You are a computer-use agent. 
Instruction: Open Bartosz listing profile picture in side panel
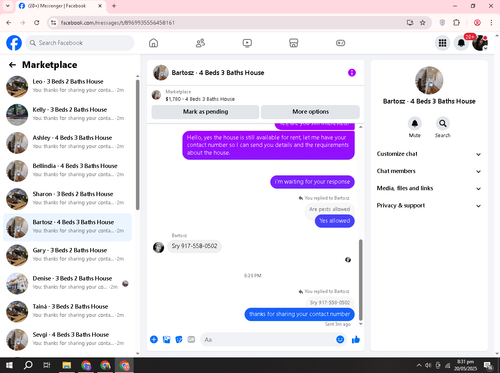pyautogui.click(x=429, y=80)
